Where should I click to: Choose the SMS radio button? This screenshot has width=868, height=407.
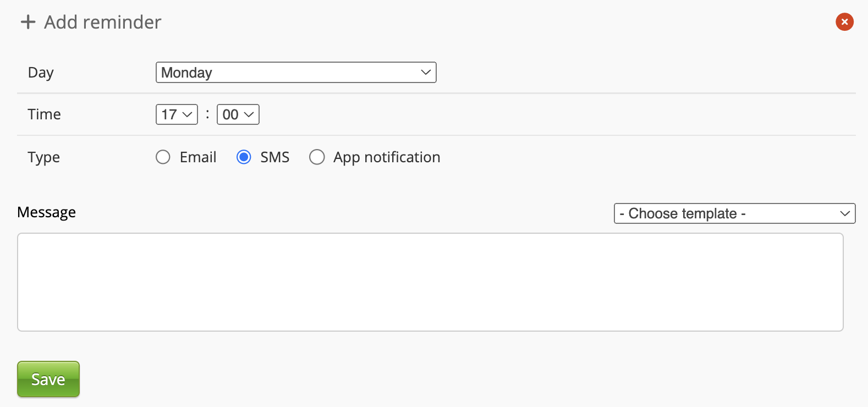click(244, 157)
